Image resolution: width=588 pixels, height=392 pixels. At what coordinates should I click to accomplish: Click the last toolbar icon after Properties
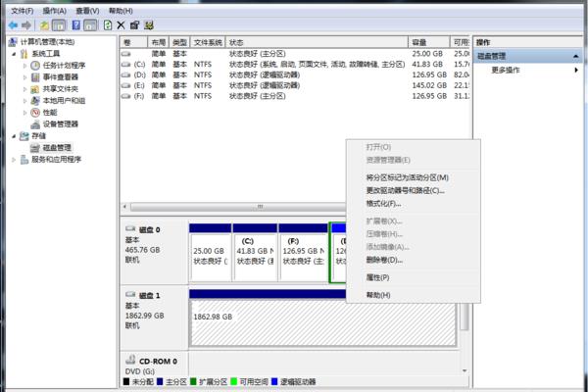coord(149,25)
